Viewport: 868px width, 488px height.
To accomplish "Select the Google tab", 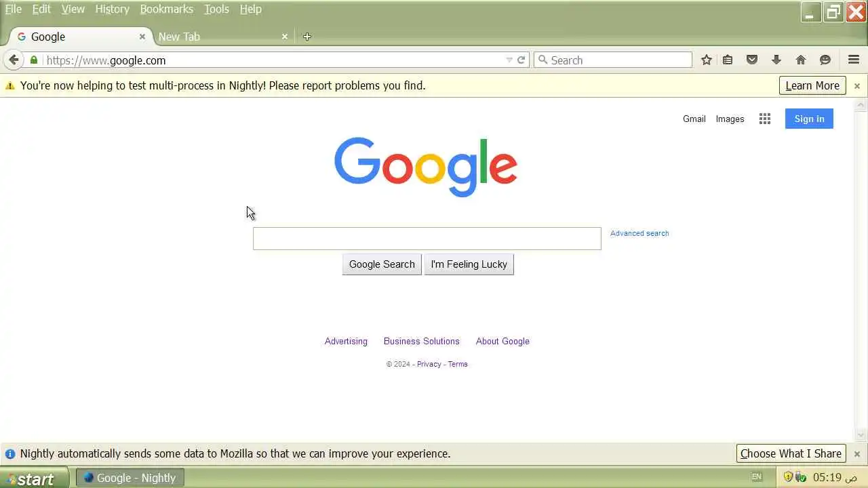I will point(80,37).
